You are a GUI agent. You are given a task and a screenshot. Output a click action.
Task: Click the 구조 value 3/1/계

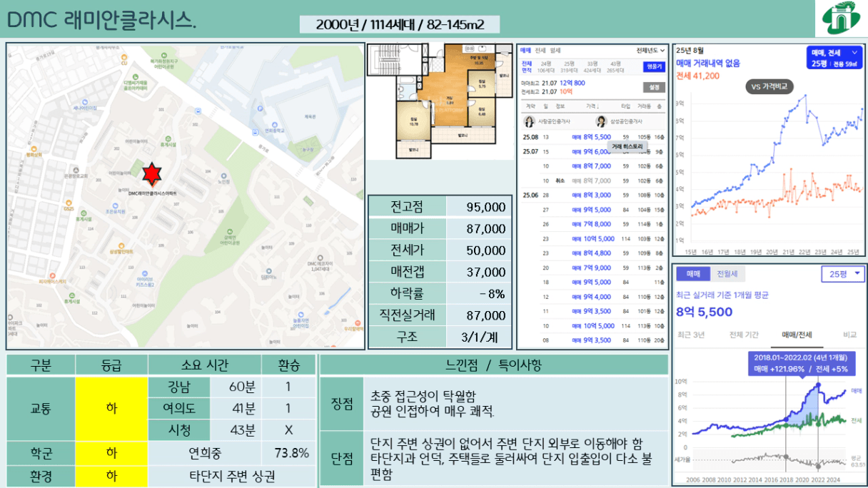point(479,337)
